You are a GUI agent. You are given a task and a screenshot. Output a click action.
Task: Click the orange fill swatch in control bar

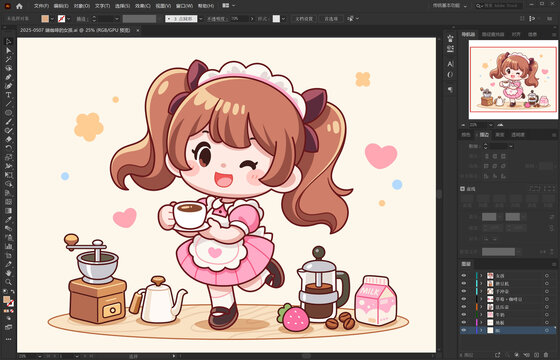[x=45, y=19]
